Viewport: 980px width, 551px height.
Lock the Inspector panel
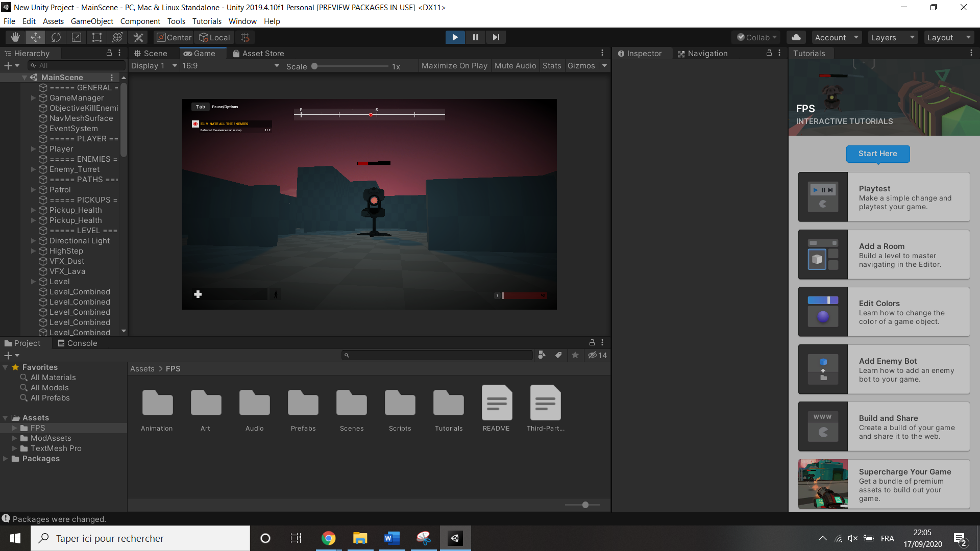[769, 53]
